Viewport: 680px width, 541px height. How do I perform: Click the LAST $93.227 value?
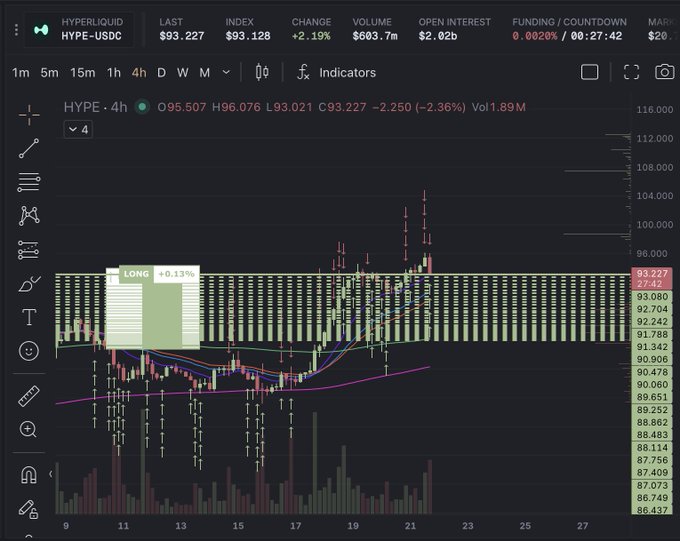click(x=182, y=36)
